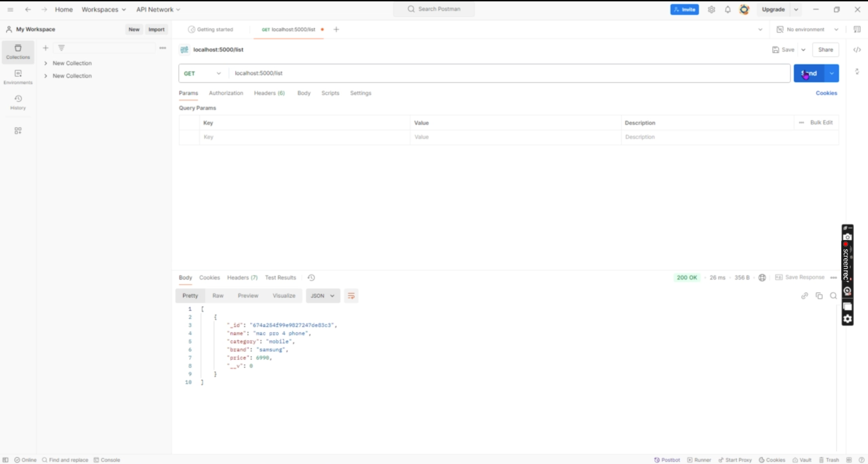Image resolution: width=868 pixels, height=464 pixels.
Task: Change the GET request method dropdown
Action: tap(203, 73)
